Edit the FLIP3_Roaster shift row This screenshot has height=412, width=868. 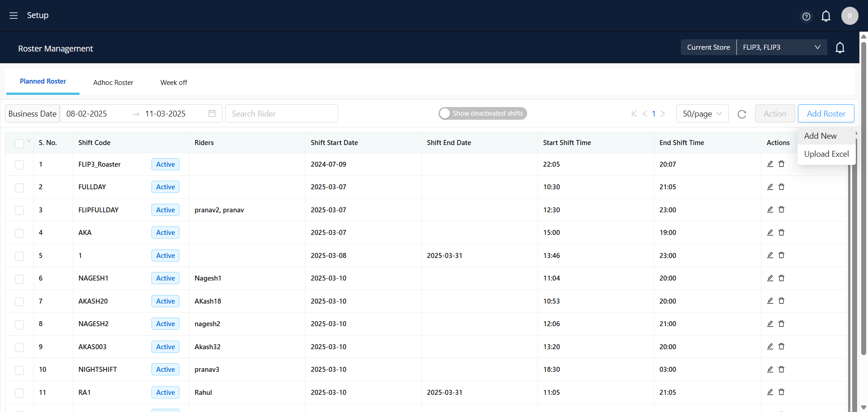click(770, 164)
